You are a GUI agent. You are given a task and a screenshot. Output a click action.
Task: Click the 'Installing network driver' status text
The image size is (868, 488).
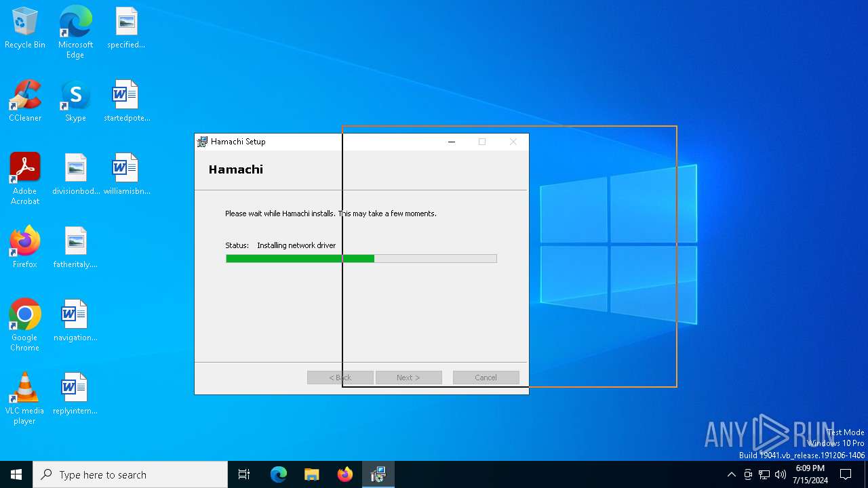tap(296, 245)
